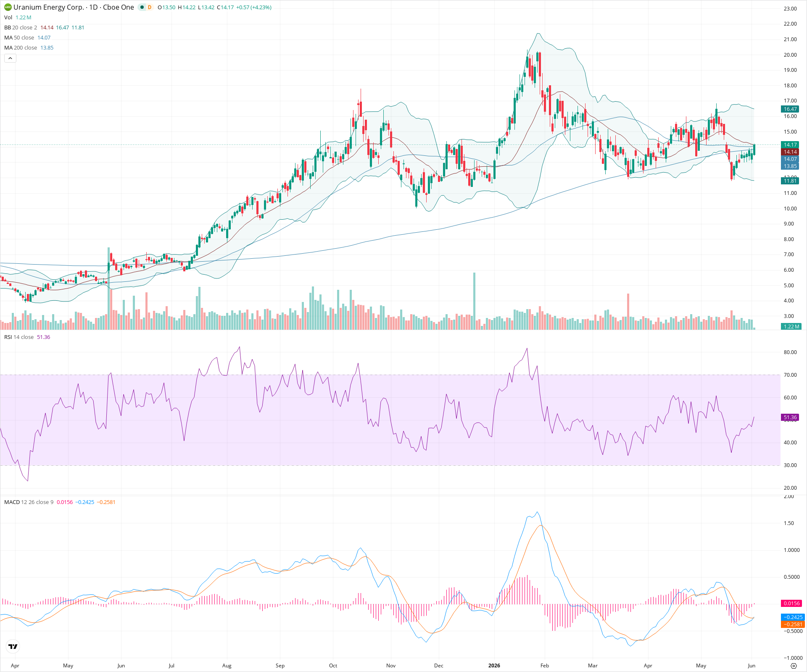Viewport: 807px width, 672px height.
Task: Click the +0.57 (+4.23%) change value
Action: tap(254, 7)
